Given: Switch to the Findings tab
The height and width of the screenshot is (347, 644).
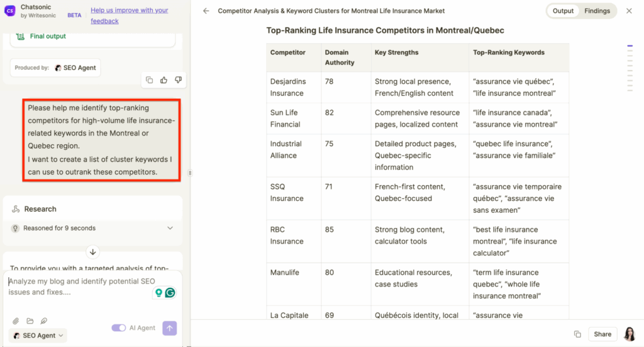Looking at the screenshot, I should click(x=597, y=11).
